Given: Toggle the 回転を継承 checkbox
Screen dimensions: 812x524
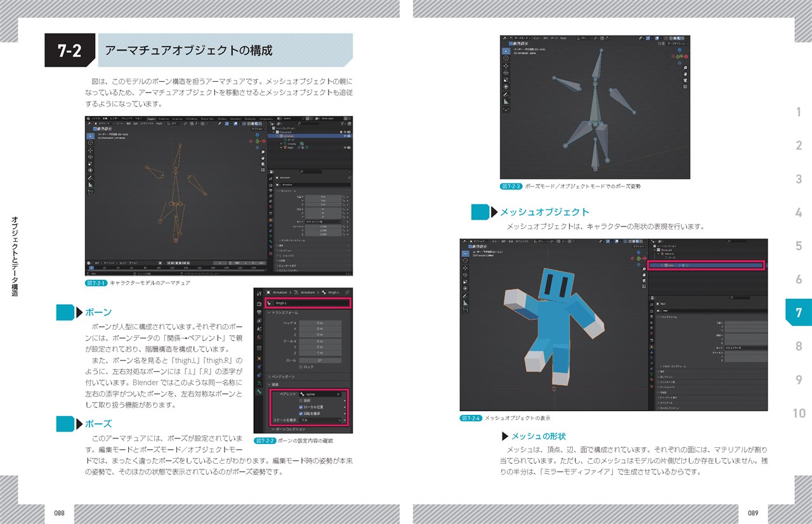Looking at the screenshot, I should [x=302, y=414].
